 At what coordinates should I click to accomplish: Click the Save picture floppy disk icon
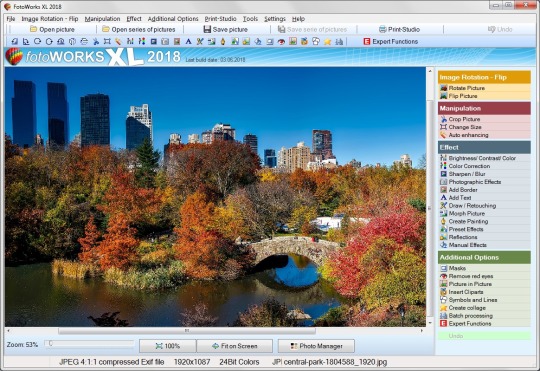pos(207,29)
